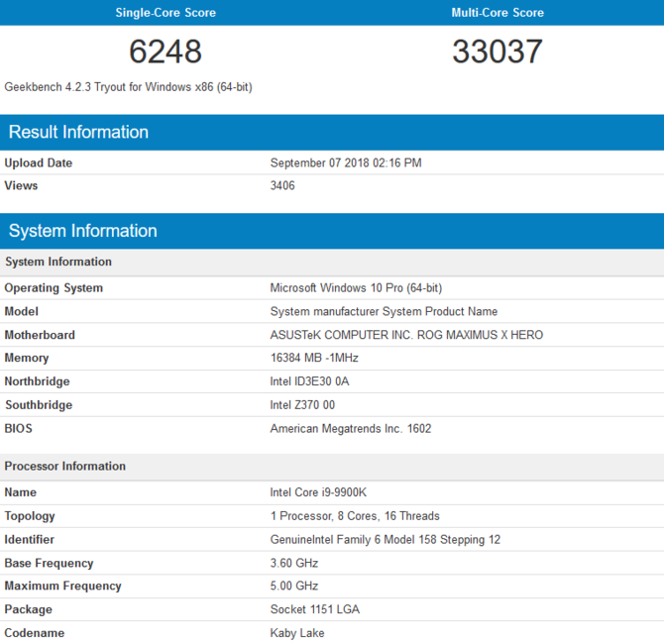This screenshot has width=664, height=644.
Task: Click the Identifier row label
Action: pos(29,539)
